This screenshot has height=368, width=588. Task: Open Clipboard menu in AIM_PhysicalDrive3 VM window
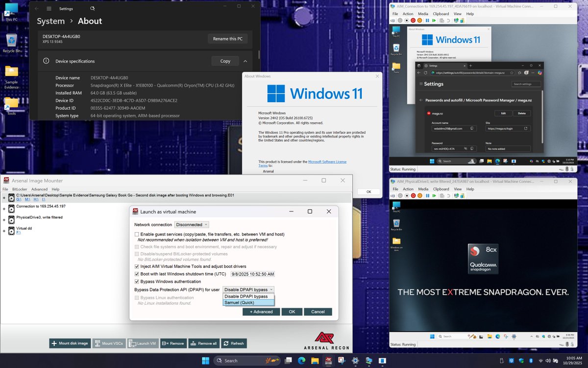[441, 189]
